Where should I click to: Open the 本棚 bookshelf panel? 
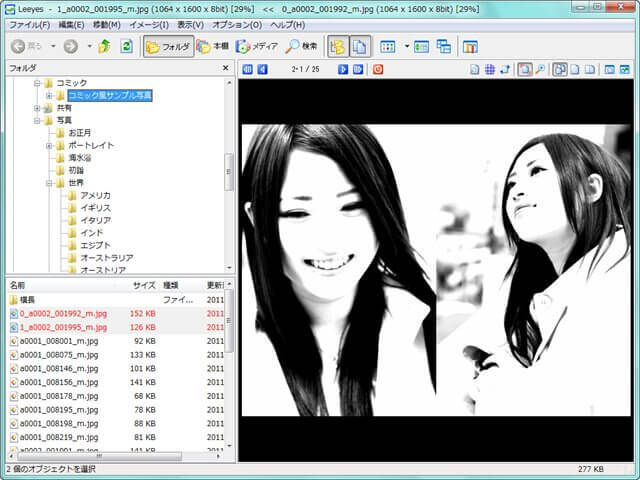(212, 46)
